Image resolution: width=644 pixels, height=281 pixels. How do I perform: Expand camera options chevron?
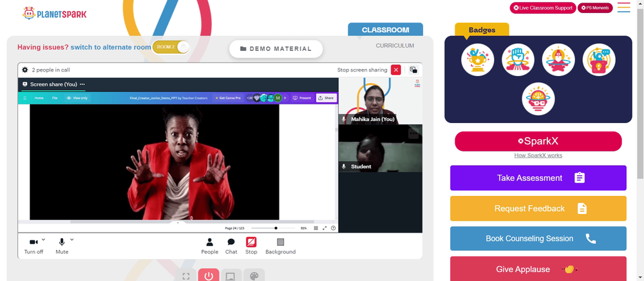click(x=44, y=240)
